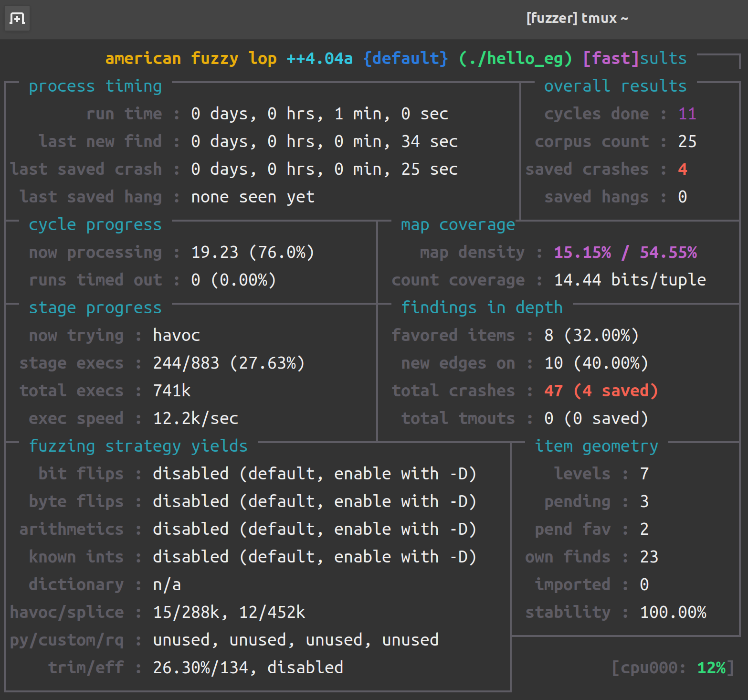Click the havoc stage label
The image size is (748, 700).
pos(176,335)
